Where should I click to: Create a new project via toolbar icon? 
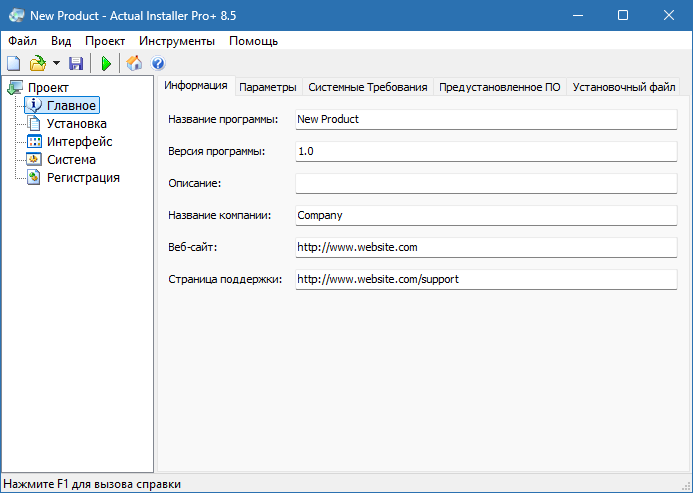[x=14, y=63]
